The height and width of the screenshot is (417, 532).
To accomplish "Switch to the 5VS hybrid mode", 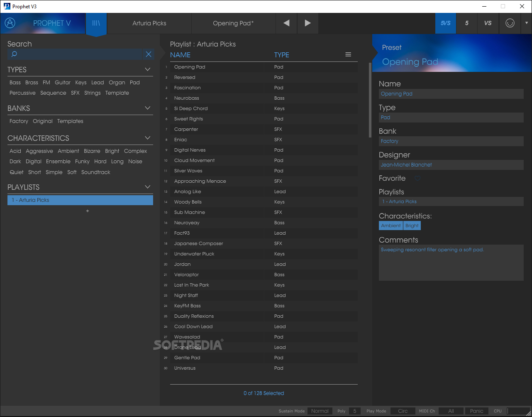I will tap(446, 23).
